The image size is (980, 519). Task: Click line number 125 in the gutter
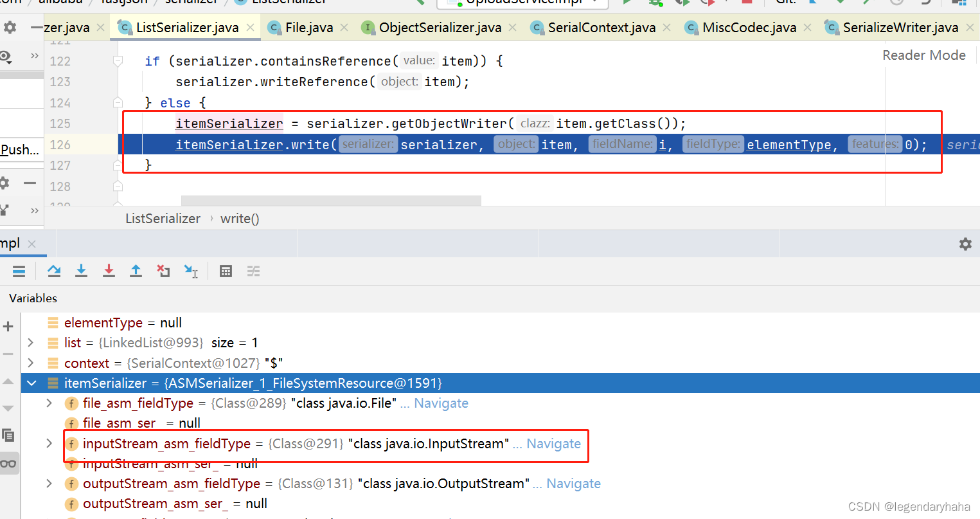click(60, 123)
